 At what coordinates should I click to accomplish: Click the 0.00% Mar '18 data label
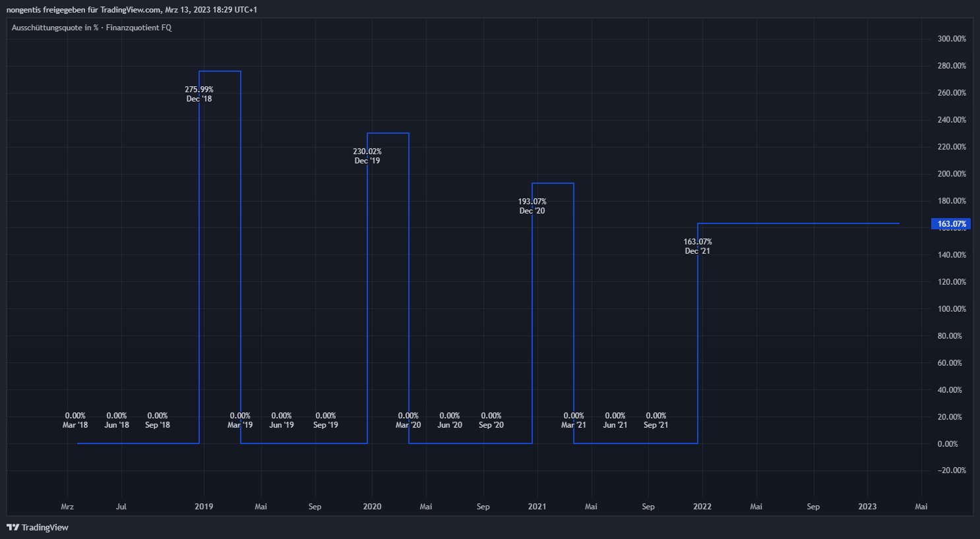point(75,420)
